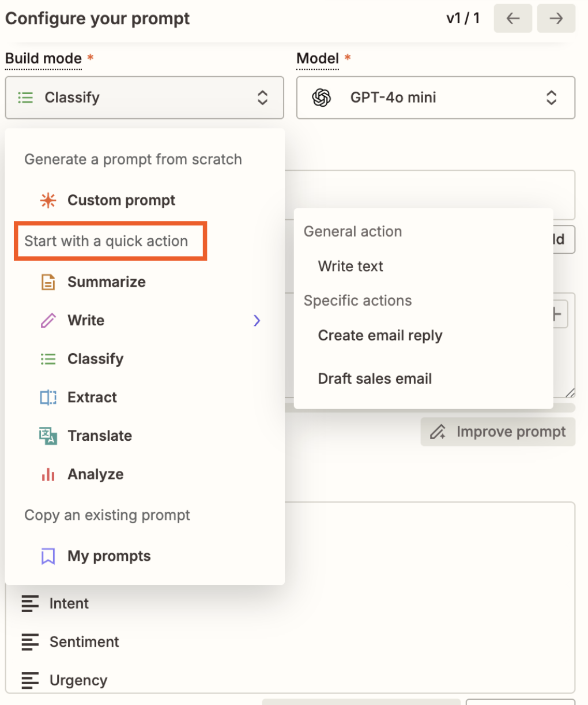Click the Translate icon
This screenshot has height=705, width=588.
[48, 436]
